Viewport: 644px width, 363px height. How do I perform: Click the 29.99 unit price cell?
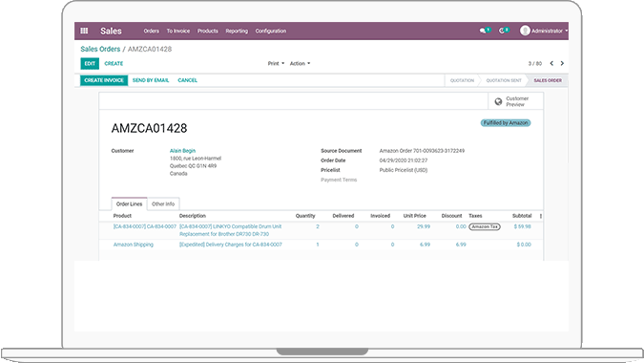424,226
